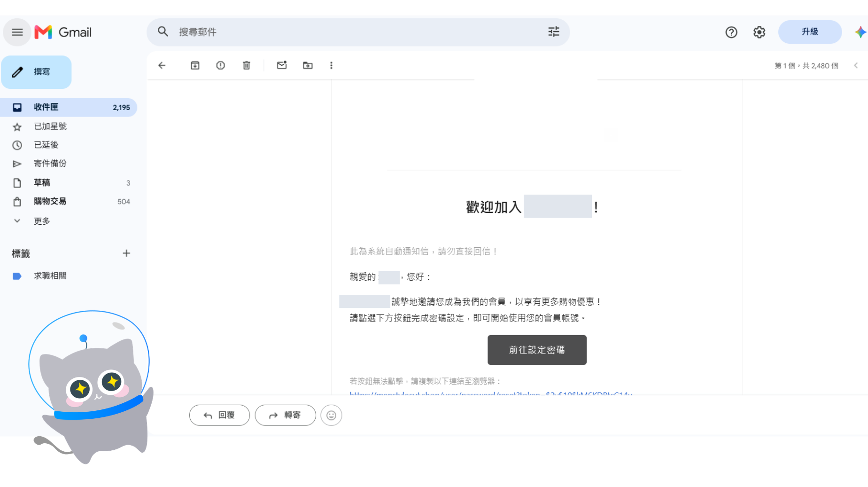
Task: Show search options filter icon
Action: pos(554,31)
